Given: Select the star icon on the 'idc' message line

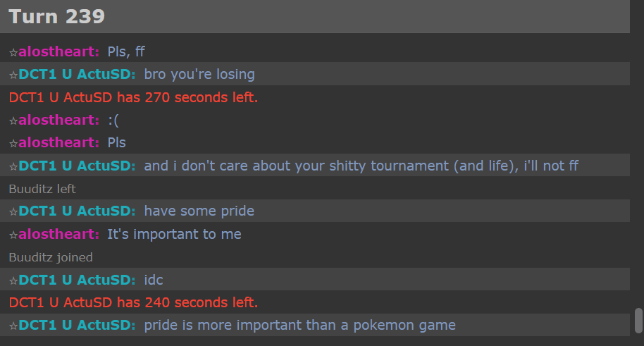Looking at the screenshot, I should click(13, 280).
